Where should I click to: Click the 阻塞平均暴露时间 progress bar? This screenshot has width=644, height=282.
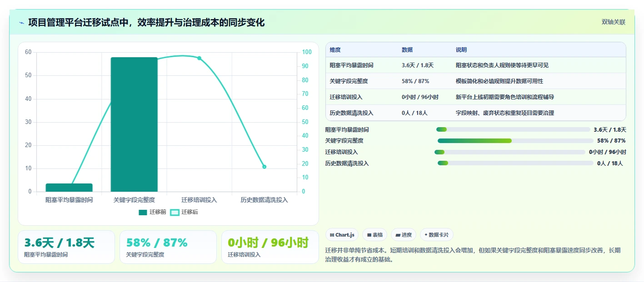pos(513,130)
